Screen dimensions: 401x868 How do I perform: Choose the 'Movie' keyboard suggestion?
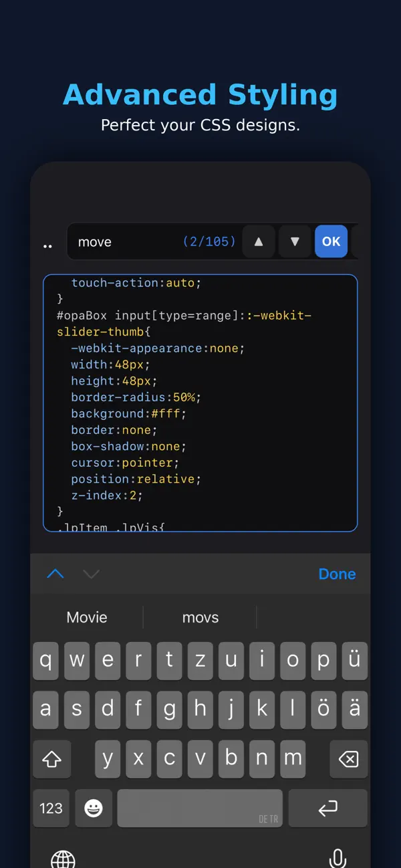(x=87, y=617)
